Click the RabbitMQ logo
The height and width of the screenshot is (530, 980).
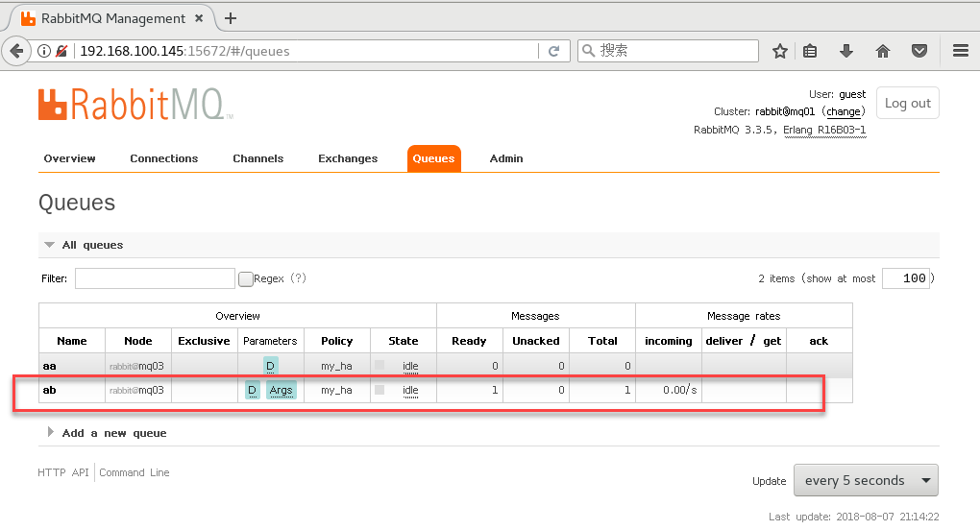coord(135,104)
